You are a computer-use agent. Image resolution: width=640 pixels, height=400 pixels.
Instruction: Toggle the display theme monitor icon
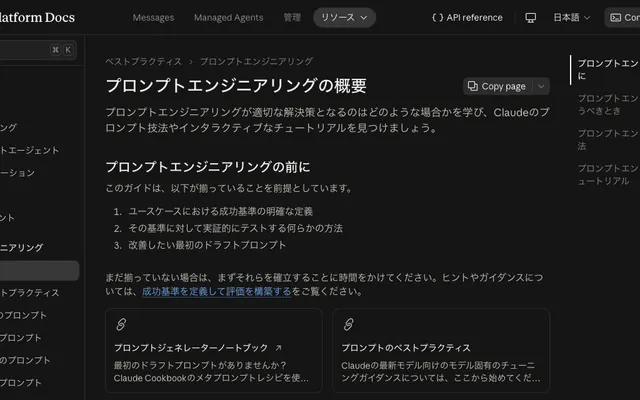[x=530, y=18]
